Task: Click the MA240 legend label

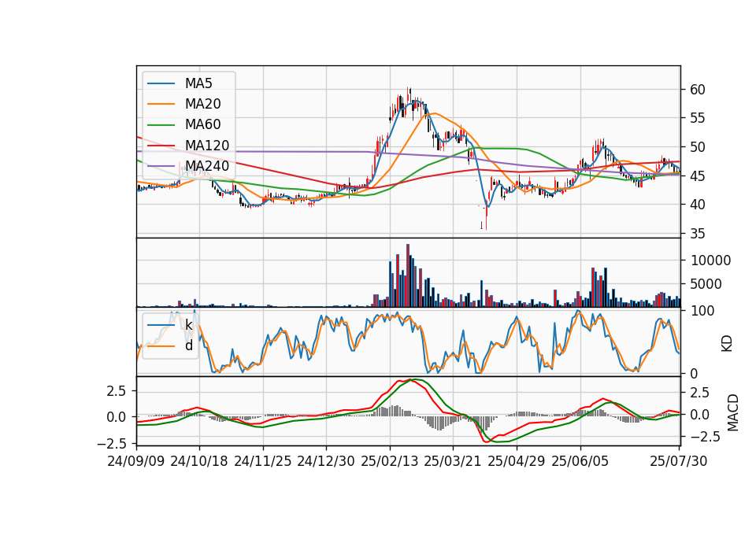Action: tap(207, 166)
